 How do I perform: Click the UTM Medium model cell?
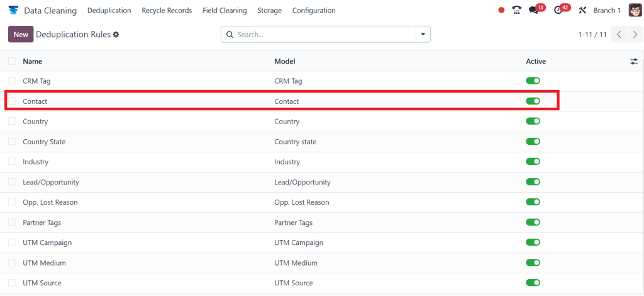pos(296,263)
